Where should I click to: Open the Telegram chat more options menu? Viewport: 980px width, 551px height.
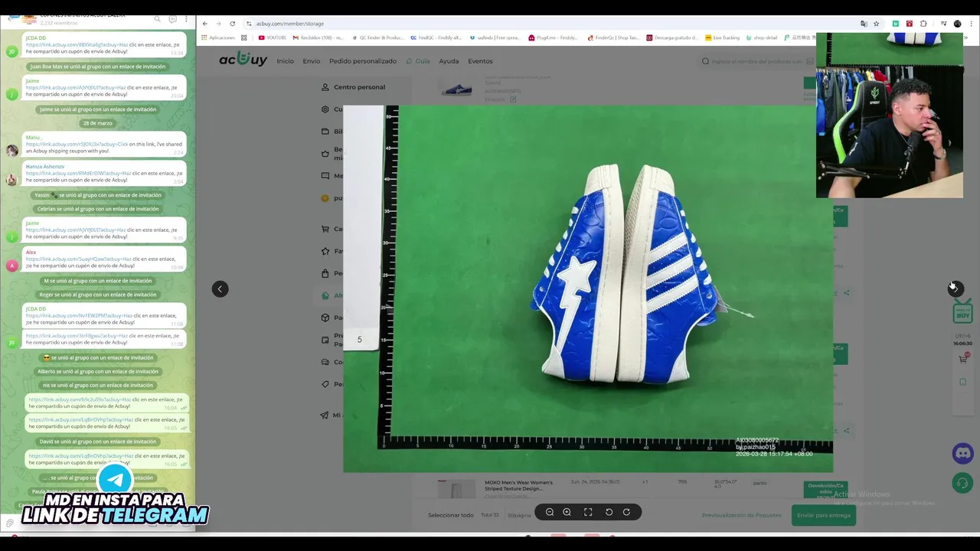coord(186,19)
